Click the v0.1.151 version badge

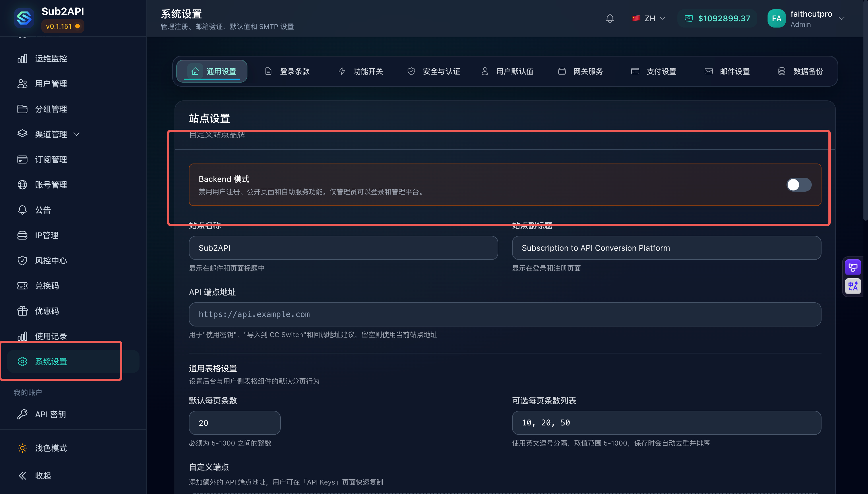pyautogui.click(x=63, y=26)
